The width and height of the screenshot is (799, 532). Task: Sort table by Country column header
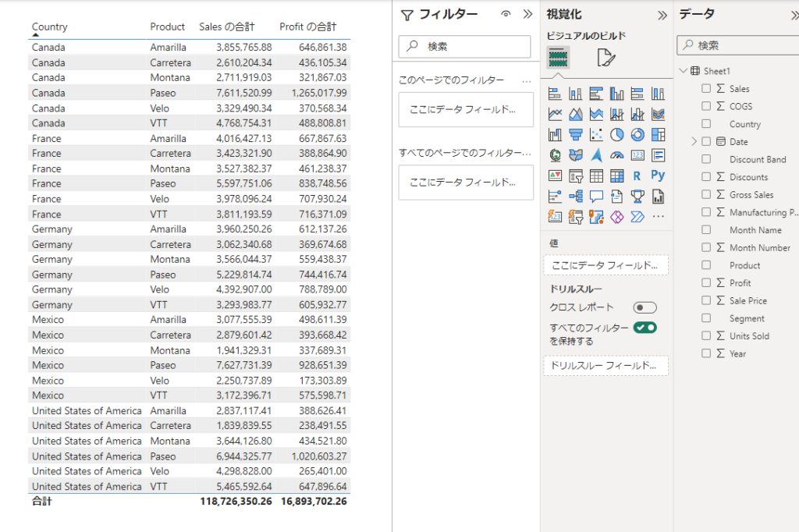coord(49,27)
